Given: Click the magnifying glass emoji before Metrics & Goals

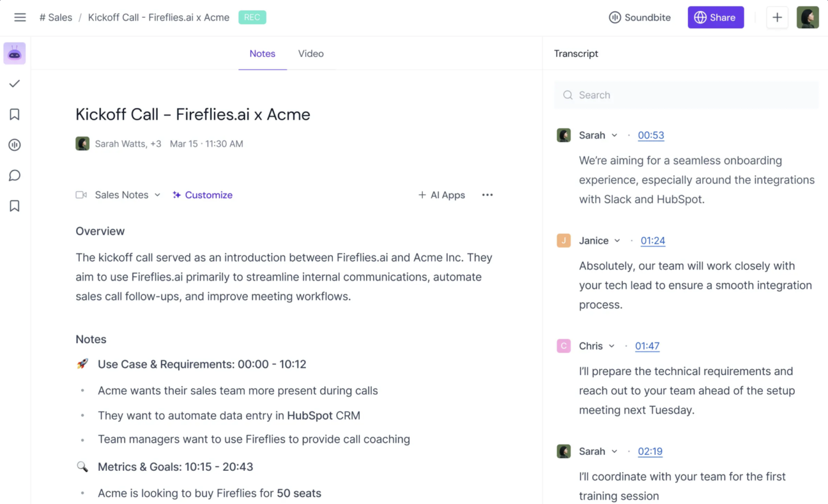Looking at the screenshot, I should pos(82,467).
